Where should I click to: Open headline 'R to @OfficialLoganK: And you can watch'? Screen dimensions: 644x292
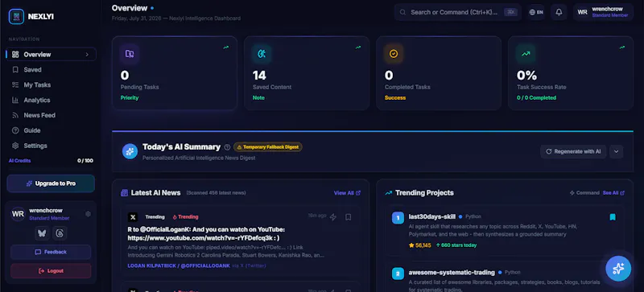(207, 234)
